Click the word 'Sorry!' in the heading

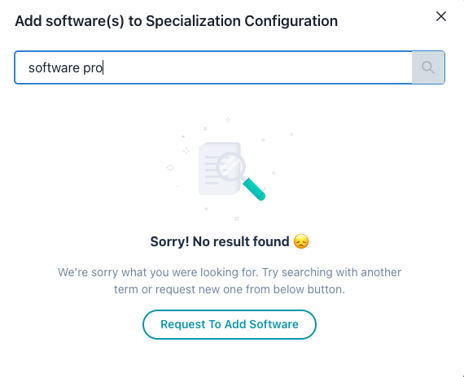point(170,241)
